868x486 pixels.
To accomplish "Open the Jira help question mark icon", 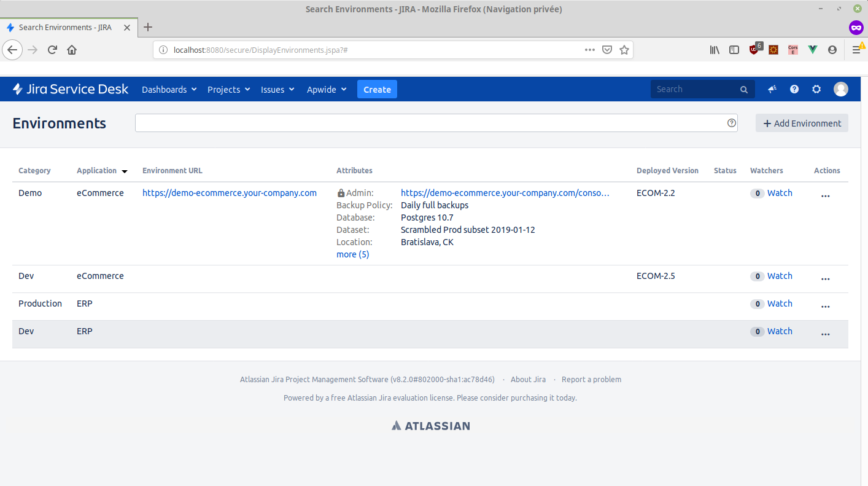I will (794, 89).
